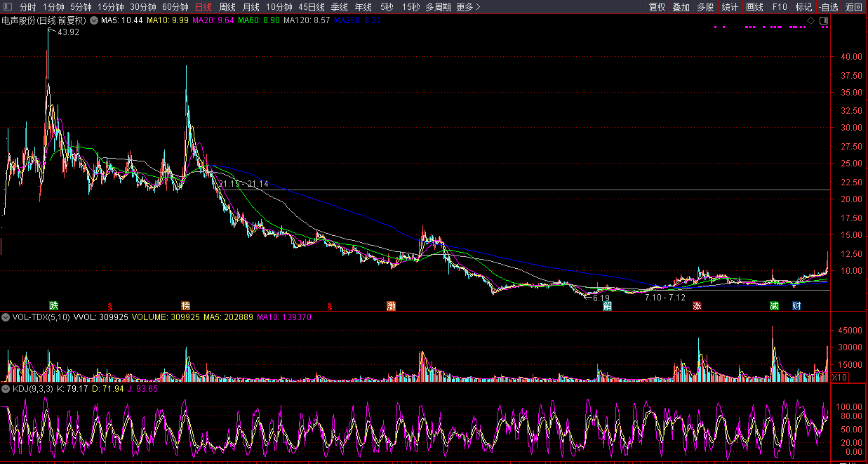Viewport: 868px width, 464px height.
Task: Toggle the side panel icon near top-right
Action: click(x=824, y=21)
